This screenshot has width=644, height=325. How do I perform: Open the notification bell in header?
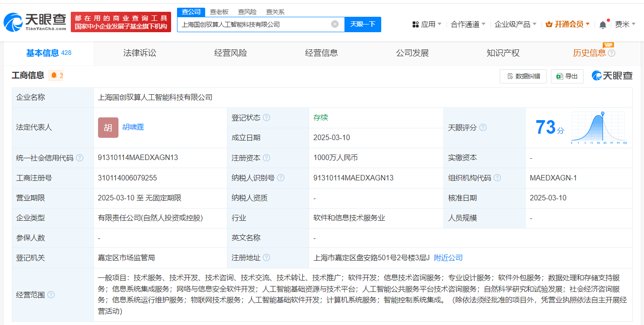(x=603, y=25)
